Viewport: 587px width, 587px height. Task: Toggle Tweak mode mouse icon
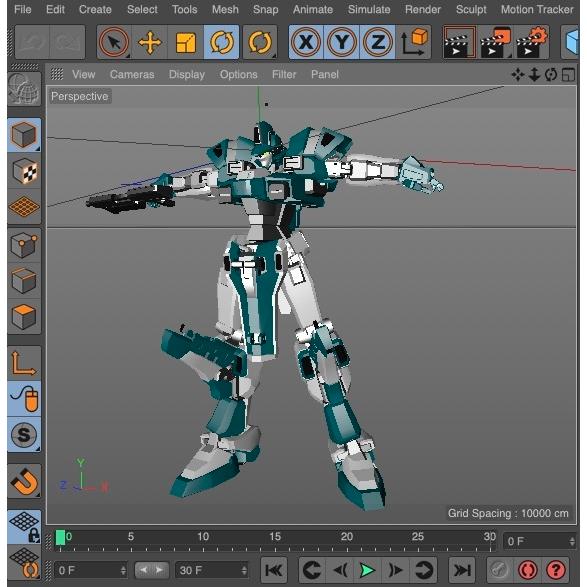(24, 399)
